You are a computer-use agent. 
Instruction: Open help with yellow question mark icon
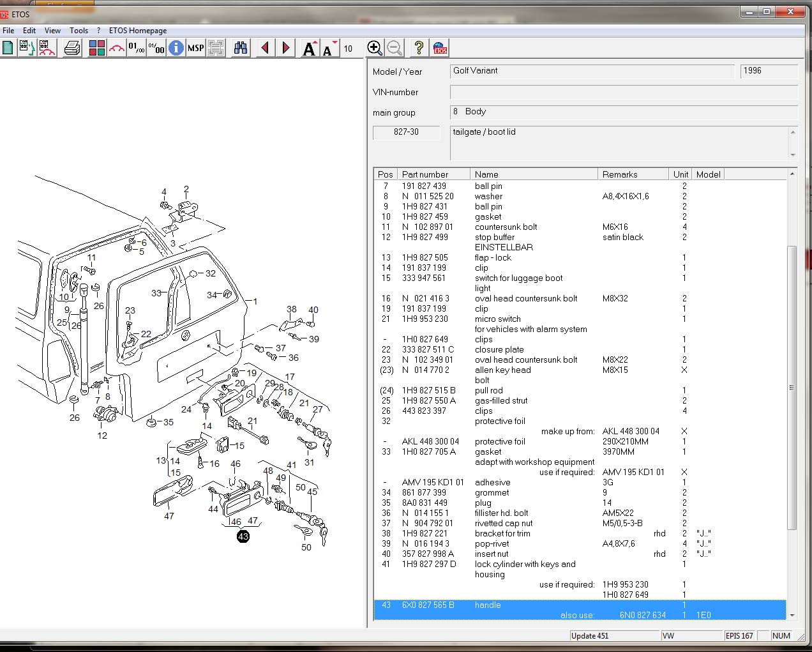pyautogui.click(x=419, y=48)
